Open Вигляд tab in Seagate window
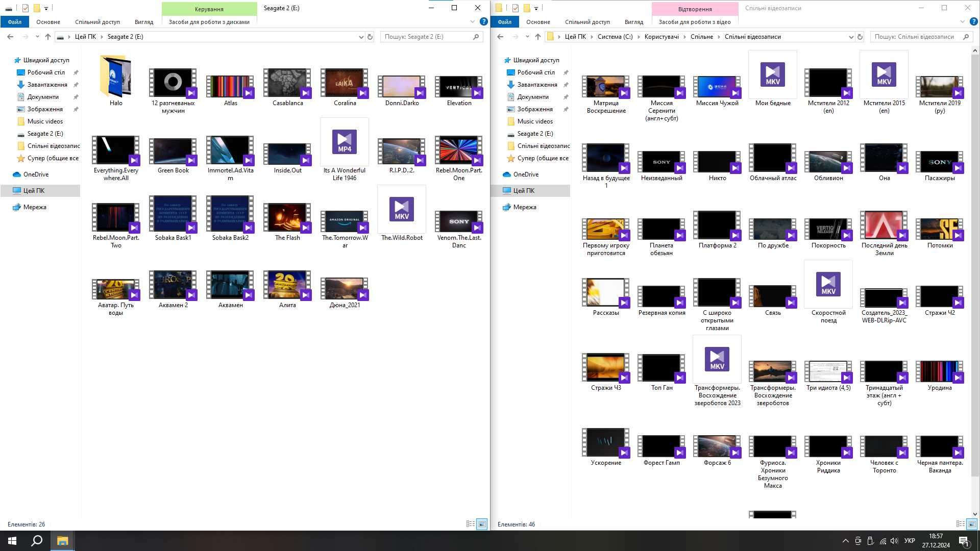Viewport: 980px width, 551px height. [144, 22]
